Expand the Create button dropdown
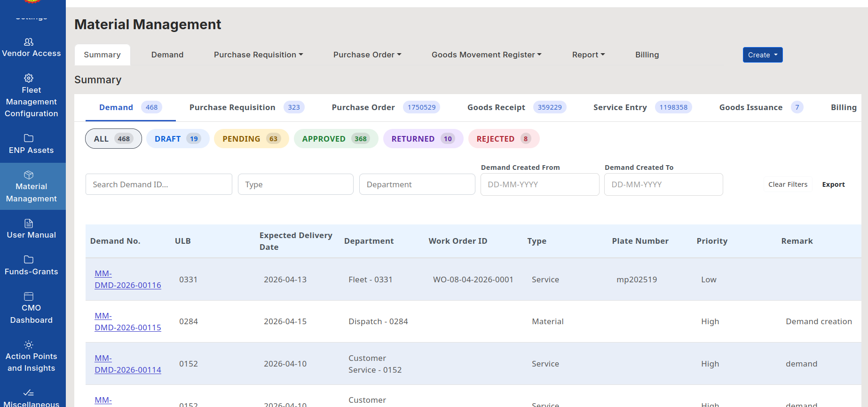Screen dimensions: 868x407 tap(763, 55)
